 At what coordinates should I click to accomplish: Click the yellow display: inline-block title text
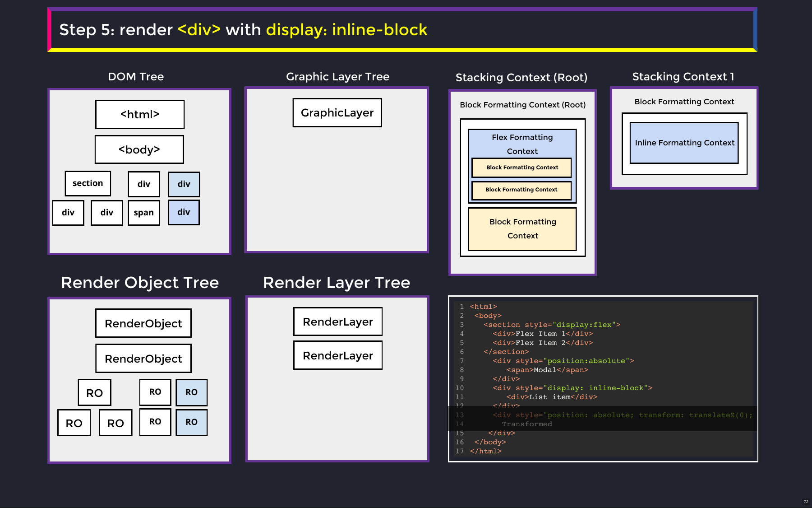[346, 30]
